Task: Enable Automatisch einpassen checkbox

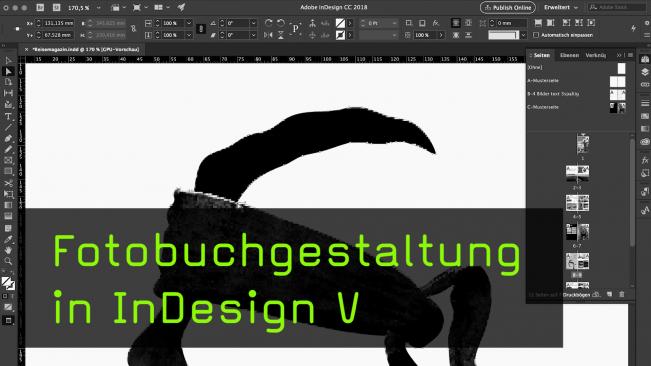Action: (x=536, y=35)
